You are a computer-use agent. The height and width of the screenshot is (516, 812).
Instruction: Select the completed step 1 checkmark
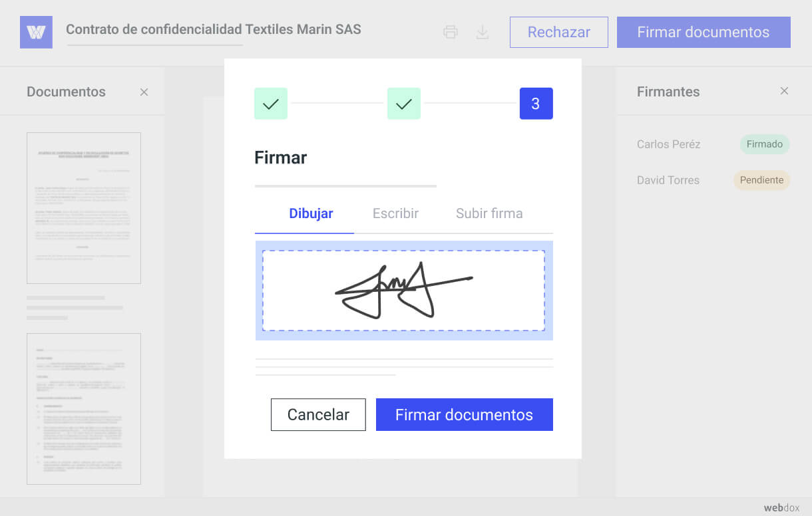pyautogui.click(x=270, y=103)
